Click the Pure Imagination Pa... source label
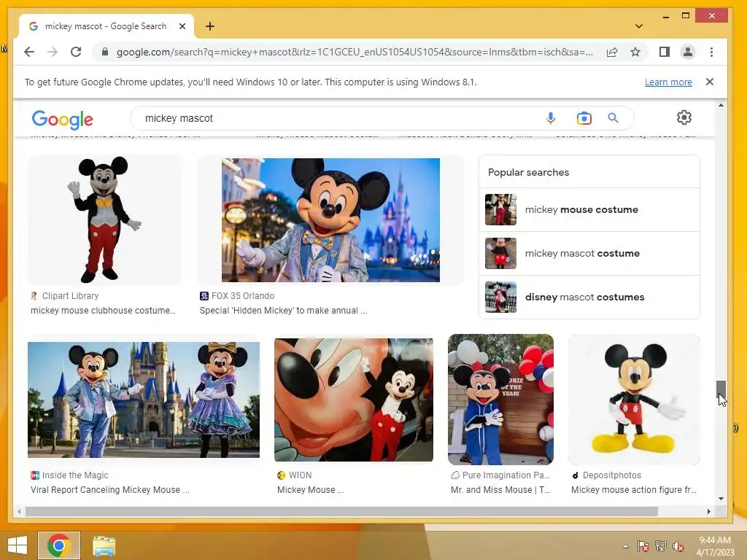 pyautogui.click(x=506, y=475)
